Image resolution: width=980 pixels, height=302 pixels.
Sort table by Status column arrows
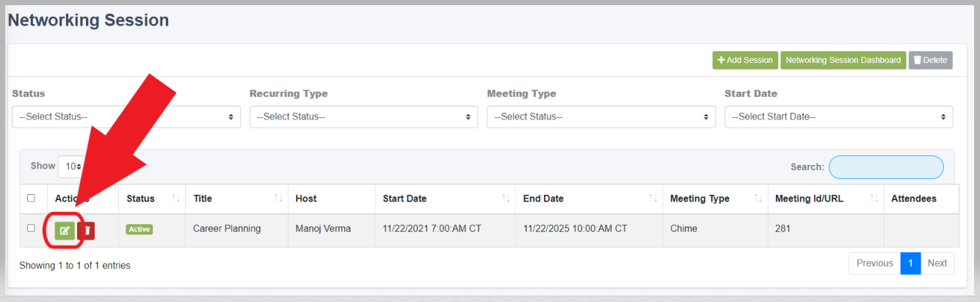tap(175, 199)
